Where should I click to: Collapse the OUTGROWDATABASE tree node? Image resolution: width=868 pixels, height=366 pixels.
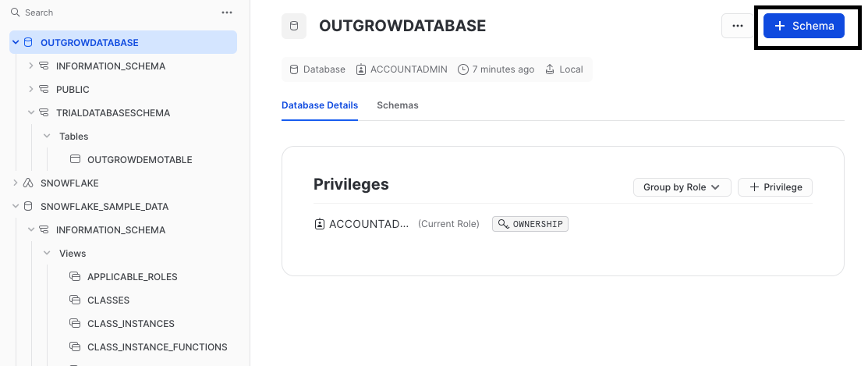(16, 42)
